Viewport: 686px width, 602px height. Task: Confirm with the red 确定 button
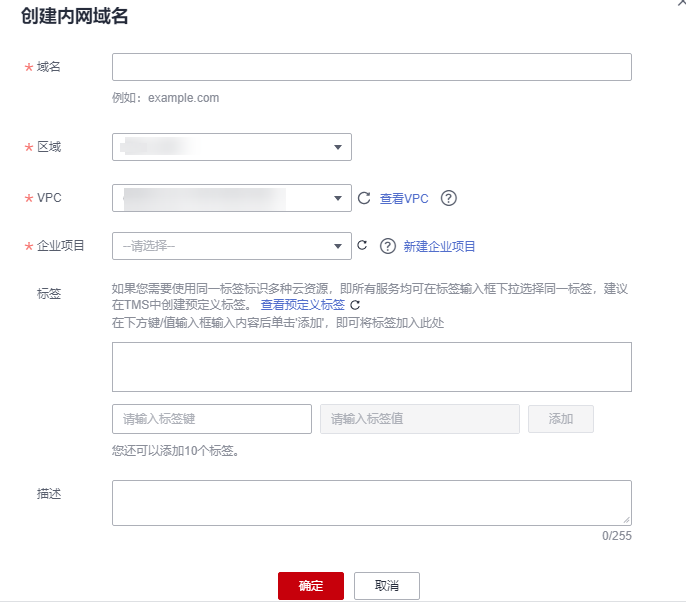tap(311, 586)
